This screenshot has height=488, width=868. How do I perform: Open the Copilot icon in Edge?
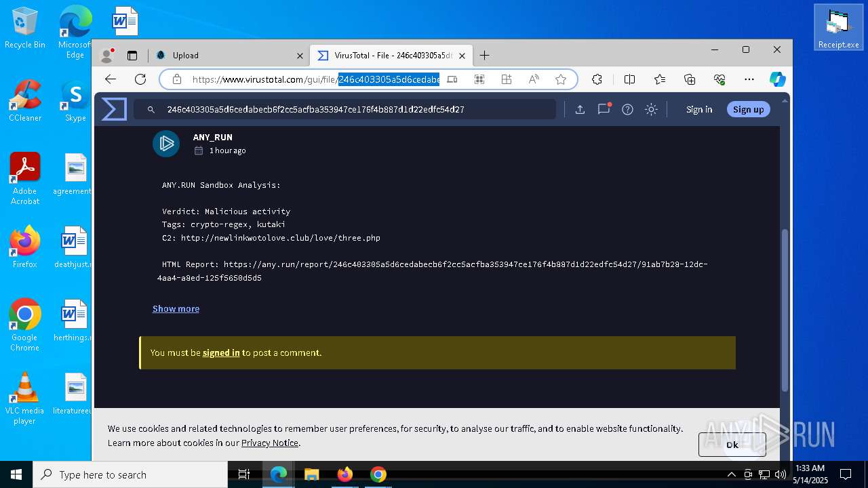[x=778, y=79]
